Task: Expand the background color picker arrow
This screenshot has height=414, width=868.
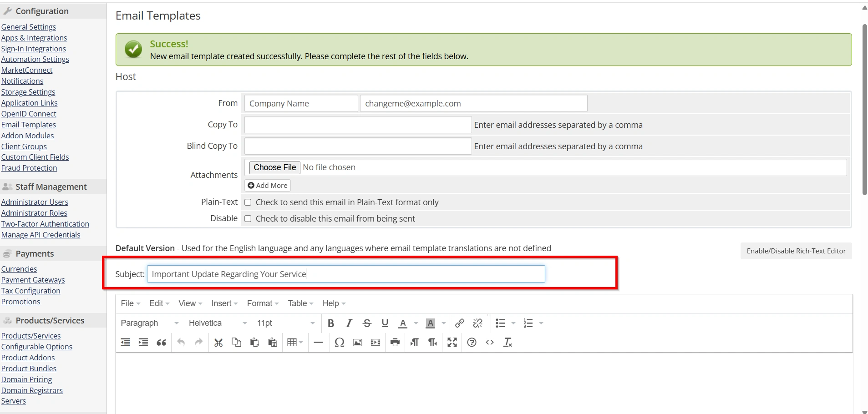Action: point(443,323)
